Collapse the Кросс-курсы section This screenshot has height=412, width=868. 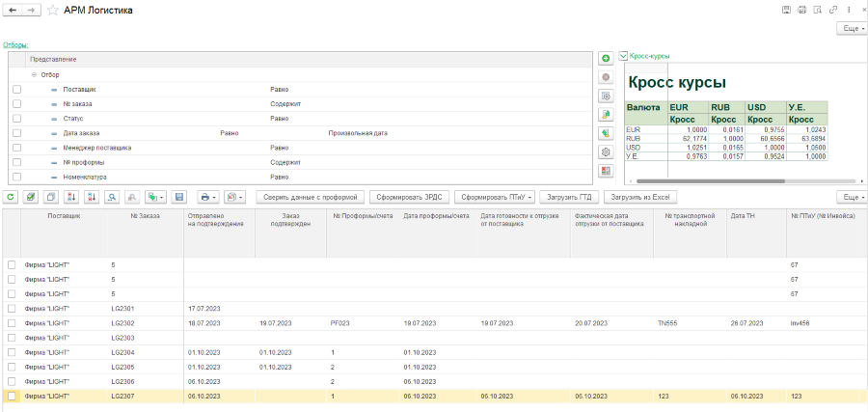[x=624, y=55]
